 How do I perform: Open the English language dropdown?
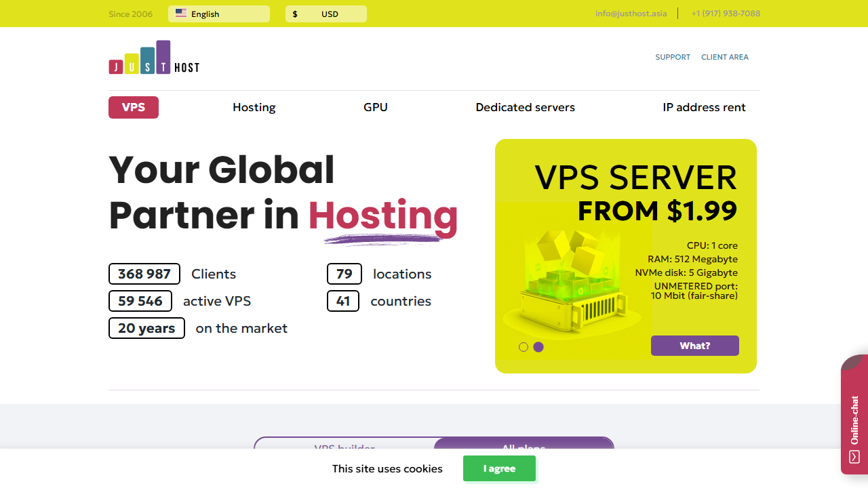219,14
